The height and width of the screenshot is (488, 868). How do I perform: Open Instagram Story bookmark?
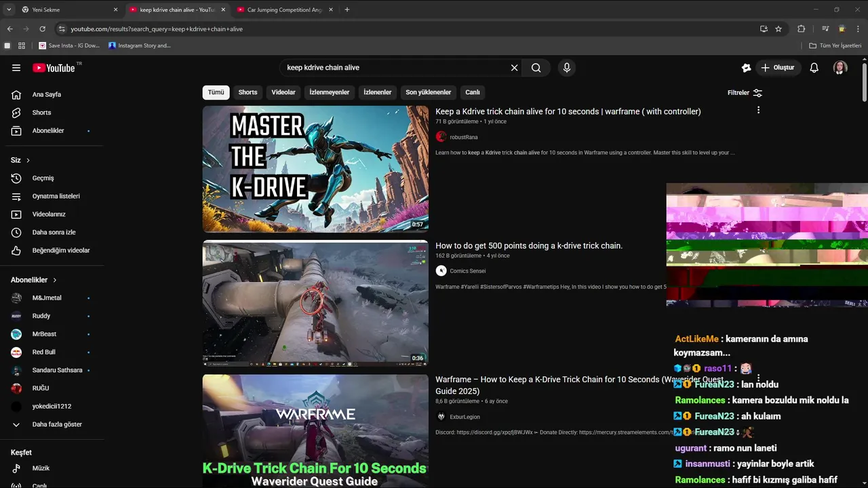click(x=140, y=45)
